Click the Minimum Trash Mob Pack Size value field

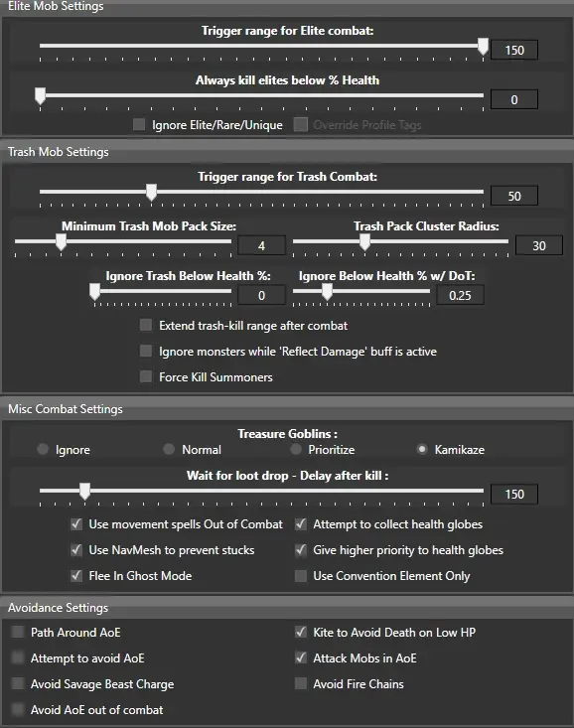pos(261,245)
